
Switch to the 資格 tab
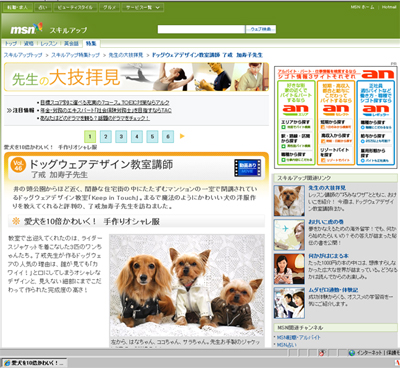point(29,44)
